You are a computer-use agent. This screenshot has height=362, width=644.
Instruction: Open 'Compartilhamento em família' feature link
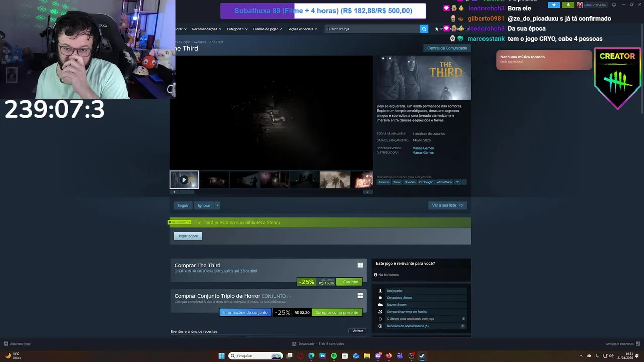(407, 312)
